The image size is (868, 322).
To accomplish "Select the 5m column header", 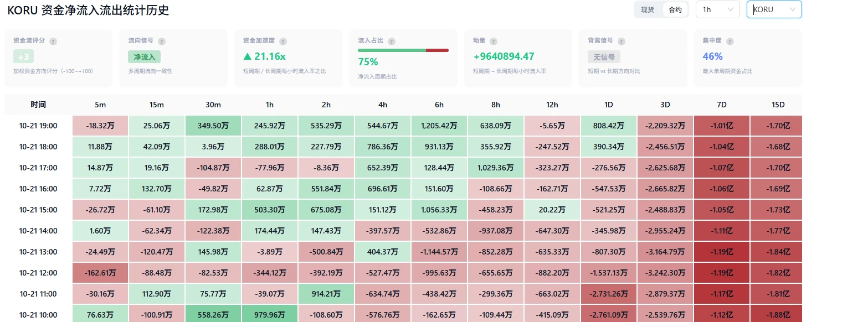I will pos(100,105).
